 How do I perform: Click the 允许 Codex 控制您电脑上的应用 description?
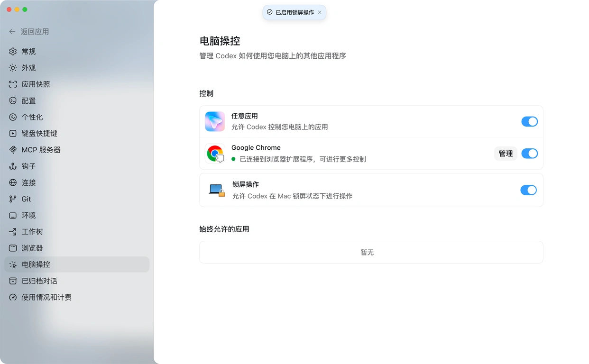pyautogui.click(x=280, y=127)
